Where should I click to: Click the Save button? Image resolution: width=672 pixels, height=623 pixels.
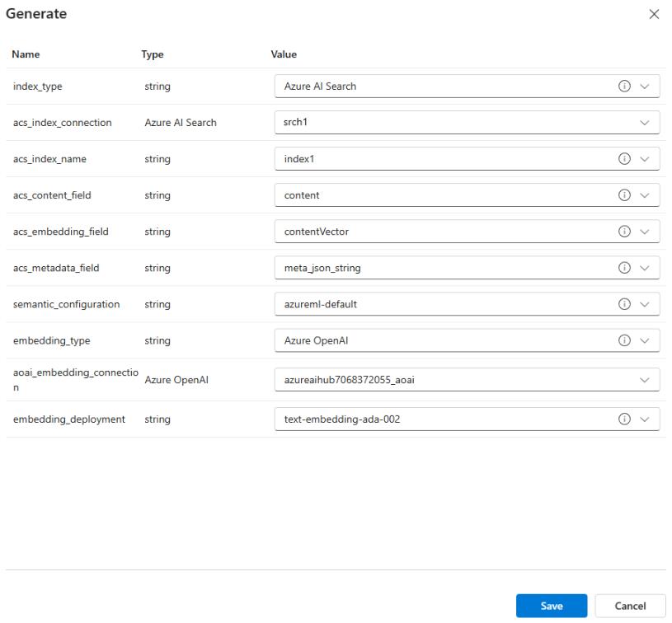point(552,606)
